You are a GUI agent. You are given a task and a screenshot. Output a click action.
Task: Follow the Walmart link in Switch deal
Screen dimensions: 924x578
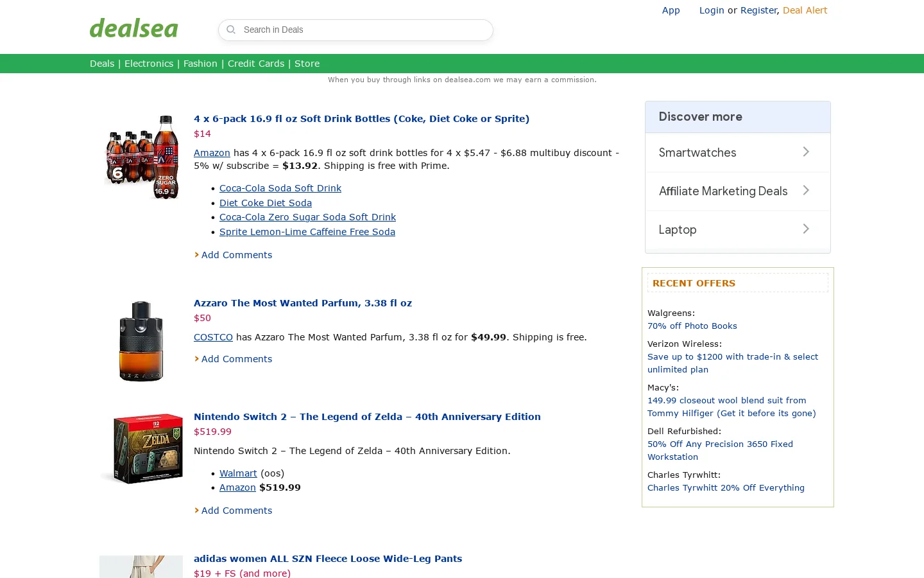(x=238, y=473)
